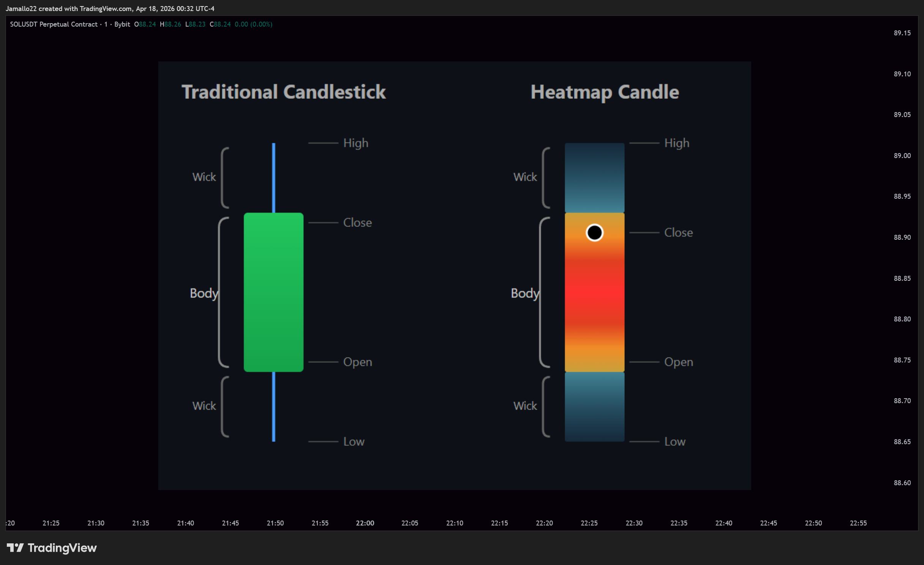The height and width of the screenshot is (565, 924).
Task: Click price 89.00 on the price axis
Action: (902, 156)
